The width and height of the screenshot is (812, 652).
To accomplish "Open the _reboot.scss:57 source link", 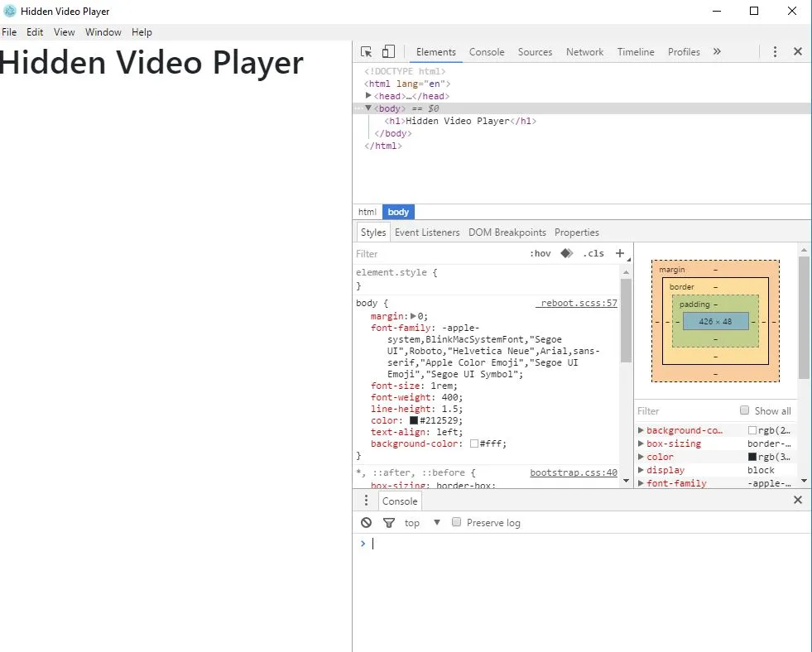I will 576,303.
